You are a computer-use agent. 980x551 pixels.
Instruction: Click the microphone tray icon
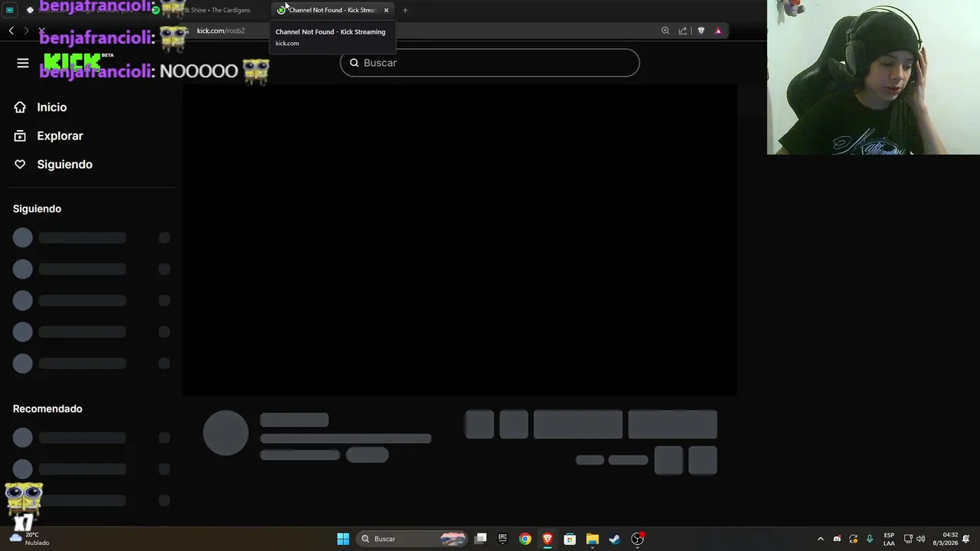tap(870, 539)
